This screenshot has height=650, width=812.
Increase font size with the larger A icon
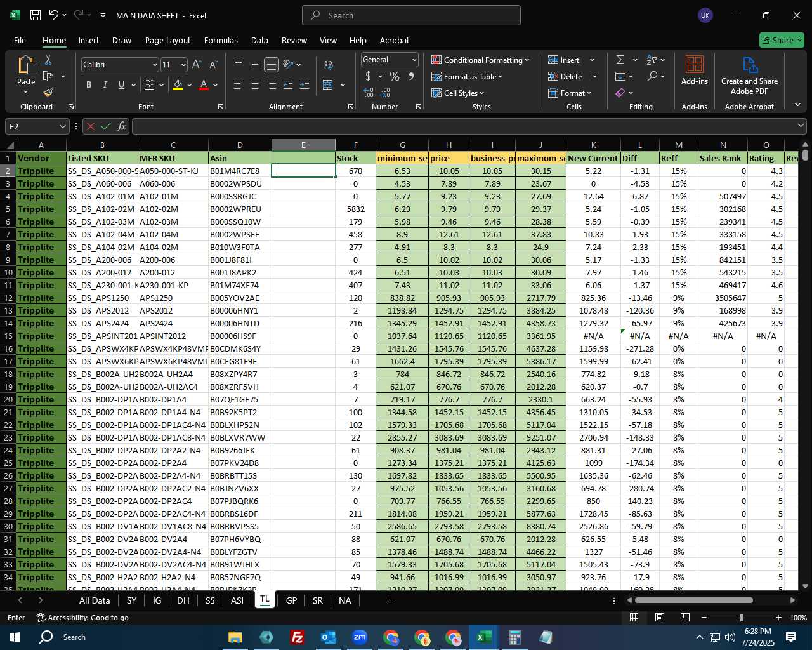pyautogui.click(x=197, y=64)
